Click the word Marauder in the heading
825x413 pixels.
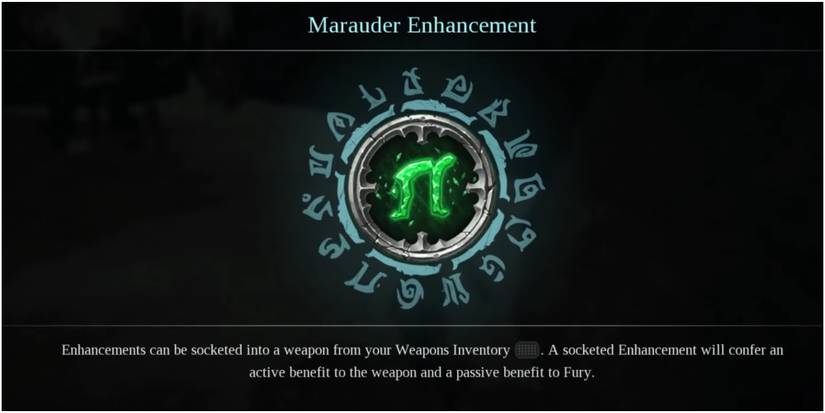click(356, 25)
